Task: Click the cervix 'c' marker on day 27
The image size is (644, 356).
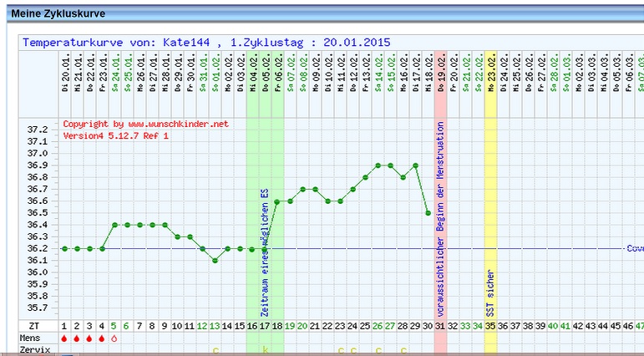Action: click(x=390, y=350)
